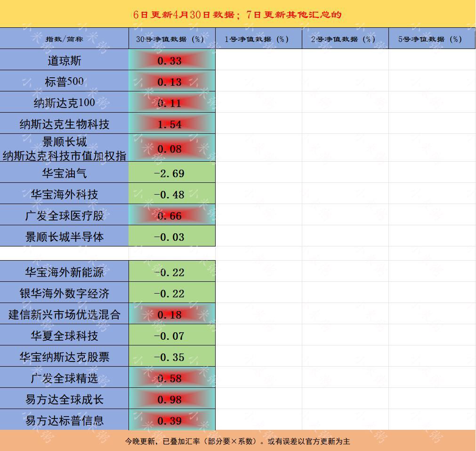Screen dimensions: 476x451
Task: Select the 1.54 value for 纳斯达克生物科技
Action: (x=172, y=123)
